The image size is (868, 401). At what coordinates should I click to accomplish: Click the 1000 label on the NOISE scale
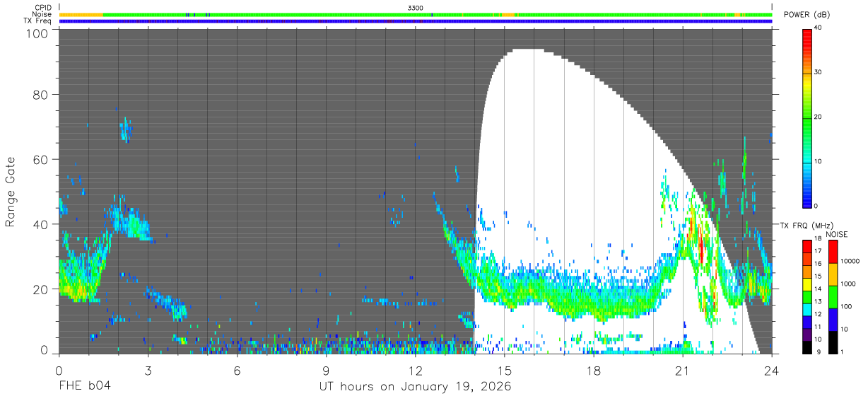click(x=848, y=284)
